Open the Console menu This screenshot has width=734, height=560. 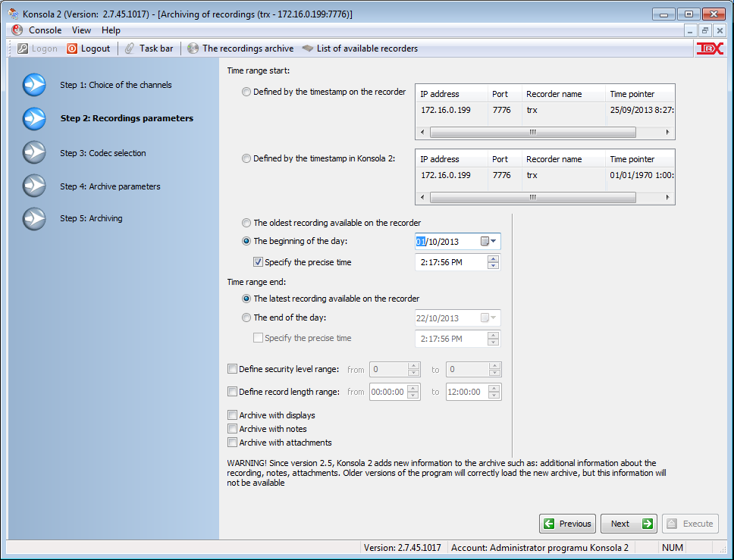[45, 30]
